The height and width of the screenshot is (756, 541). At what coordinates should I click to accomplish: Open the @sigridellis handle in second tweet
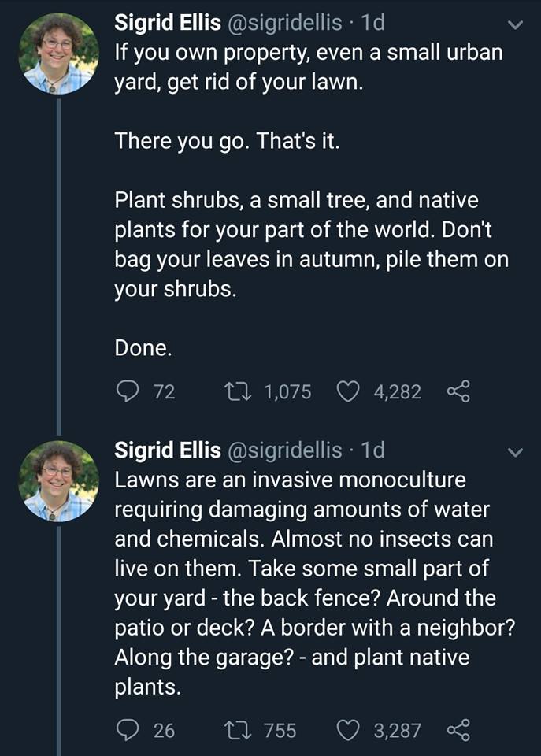pos(284,450)
